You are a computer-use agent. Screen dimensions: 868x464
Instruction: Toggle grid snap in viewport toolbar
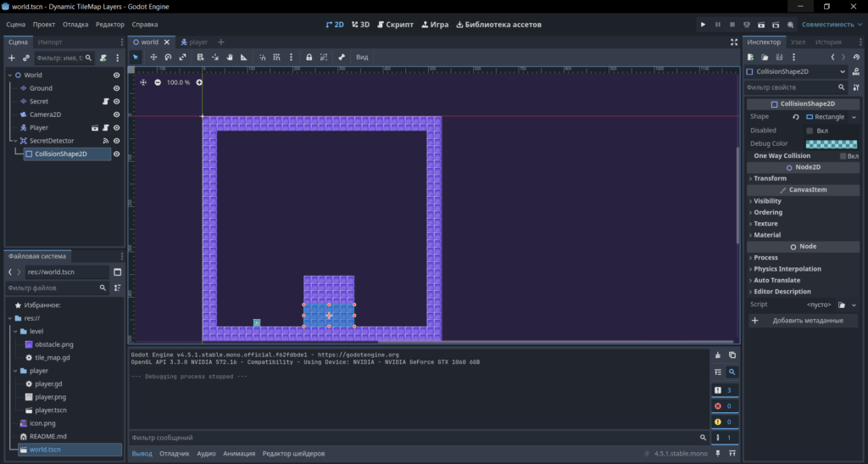tap(276, 57)
